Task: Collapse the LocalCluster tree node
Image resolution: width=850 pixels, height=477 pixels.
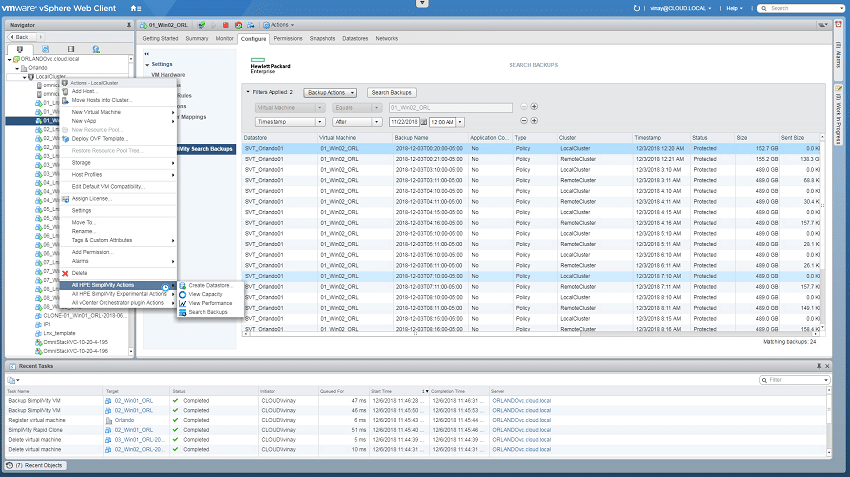Action: [24, 77]
